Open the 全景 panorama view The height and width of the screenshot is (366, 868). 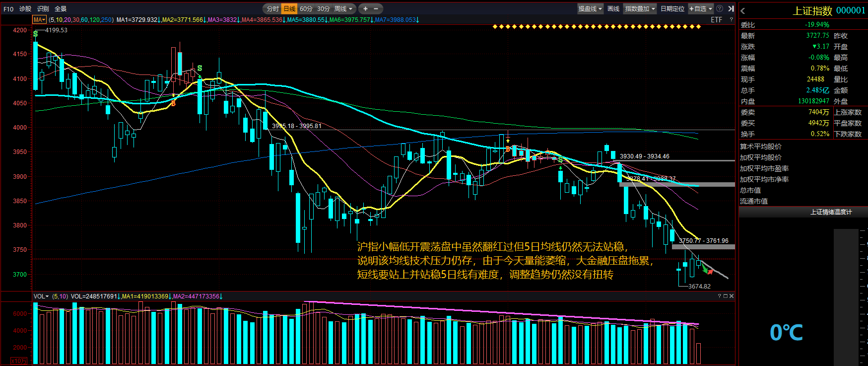point(61,9)
